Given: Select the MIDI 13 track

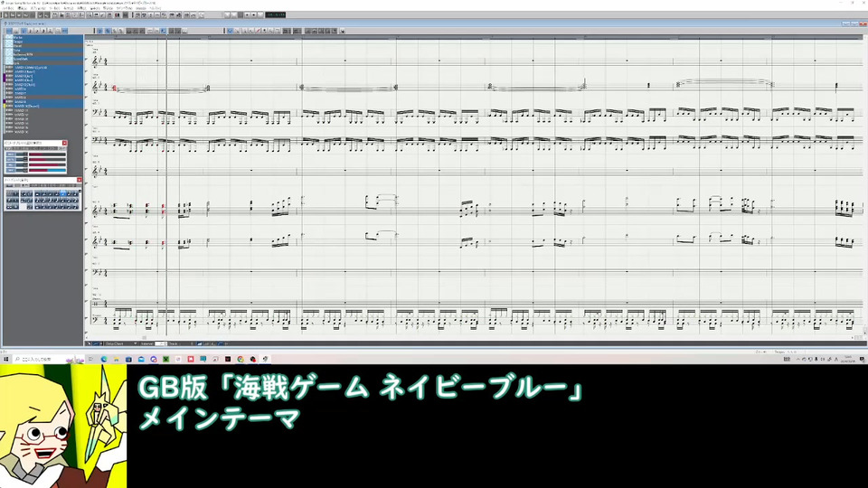Looking at the screenshot, I should click(44, 119).
